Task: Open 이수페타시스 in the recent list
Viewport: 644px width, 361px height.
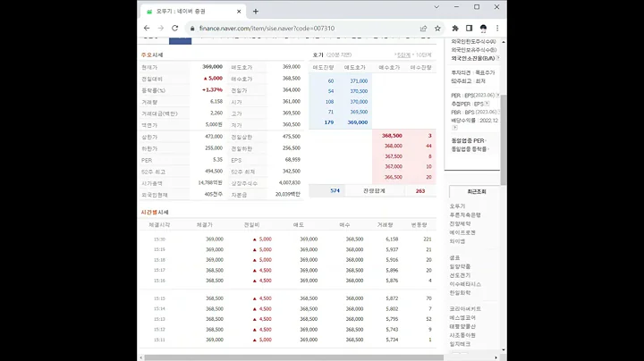Action: coord(465,284)
